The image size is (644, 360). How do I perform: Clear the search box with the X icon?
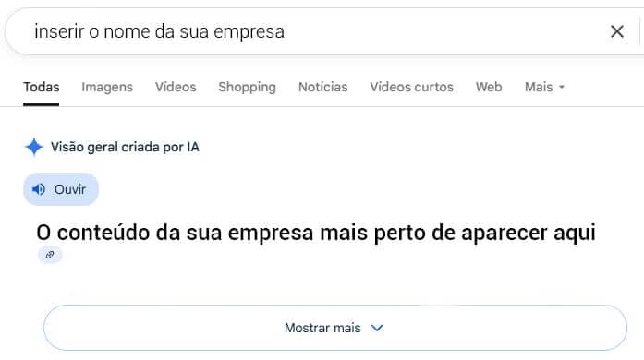click(x=617, y=31)
